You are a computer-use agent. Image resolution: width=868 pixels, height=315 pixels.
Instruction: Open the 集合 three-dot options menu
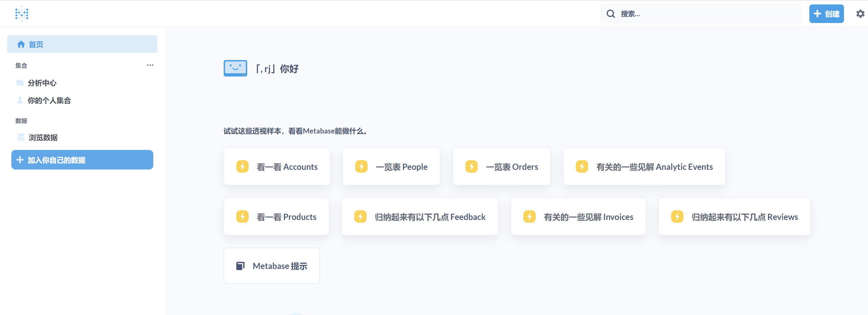tap(150, 65)
